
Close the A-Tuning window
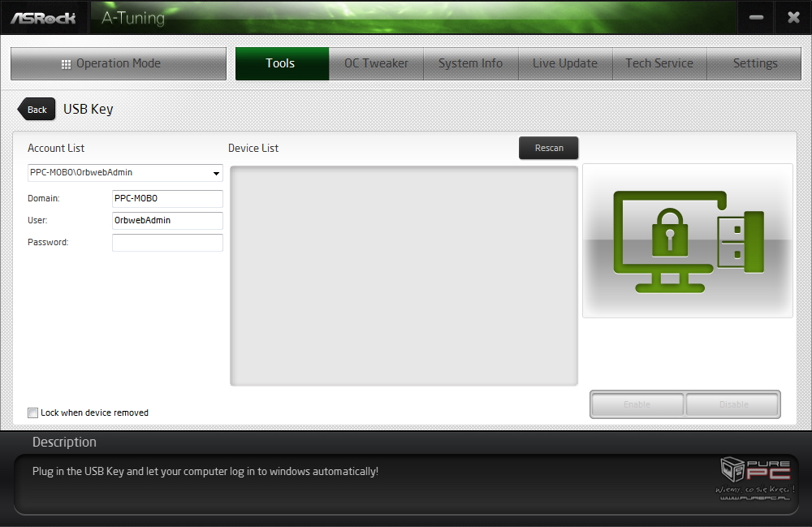pyautogui.click(x=793, y=18)
